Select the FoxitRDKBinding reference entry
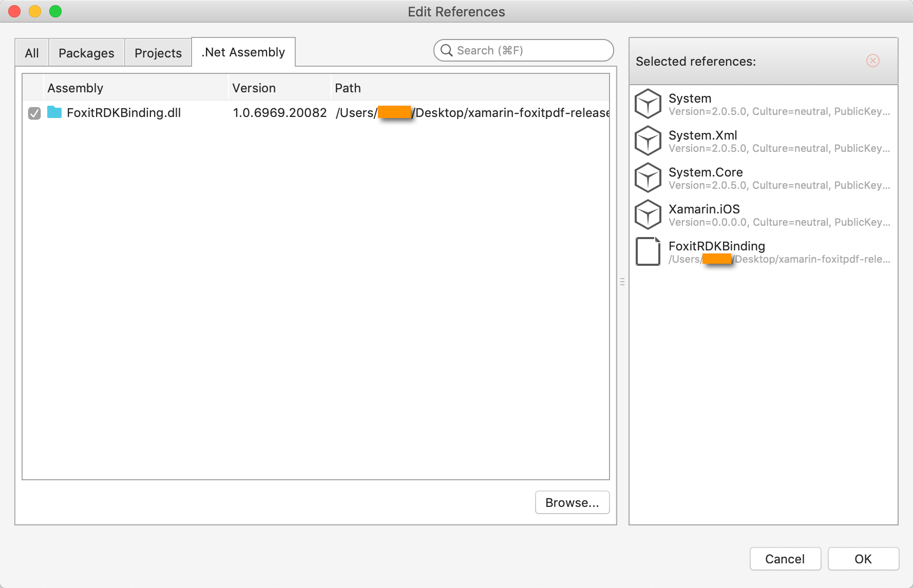 pyautogui.click(x=764, y=251)
